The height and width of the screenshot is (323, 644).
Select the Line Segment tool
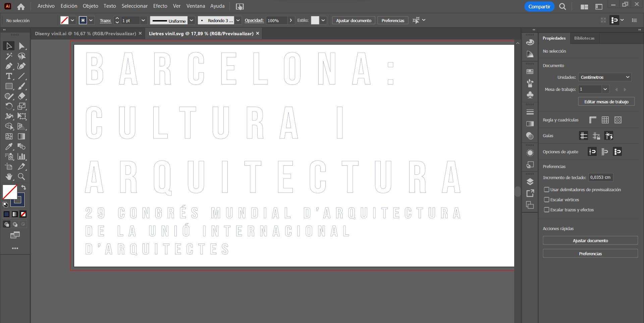pyautogui.click(x=22, y=76)
